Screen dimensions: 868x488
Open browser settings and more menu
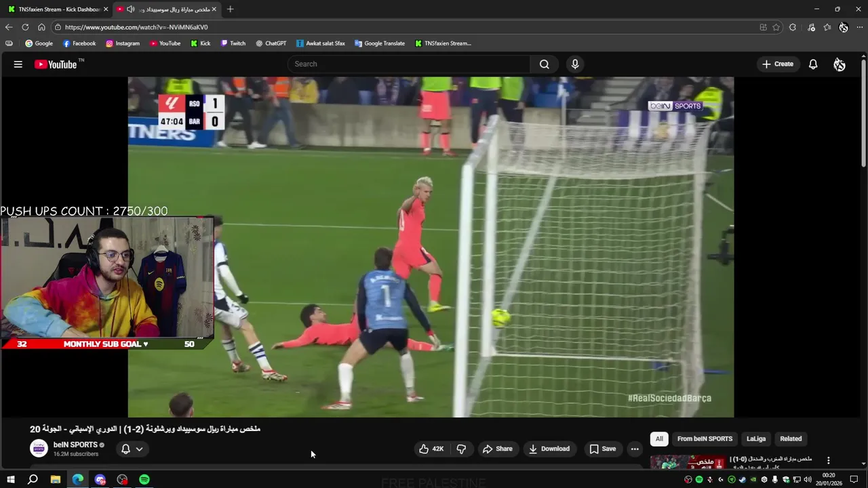pos(860,27)
